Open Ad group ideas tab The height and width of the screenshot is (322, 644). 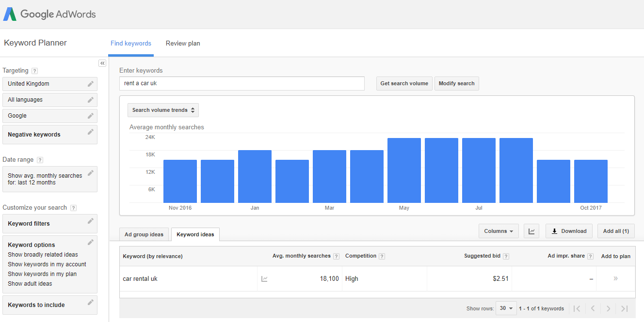click(x=144, y=234)
